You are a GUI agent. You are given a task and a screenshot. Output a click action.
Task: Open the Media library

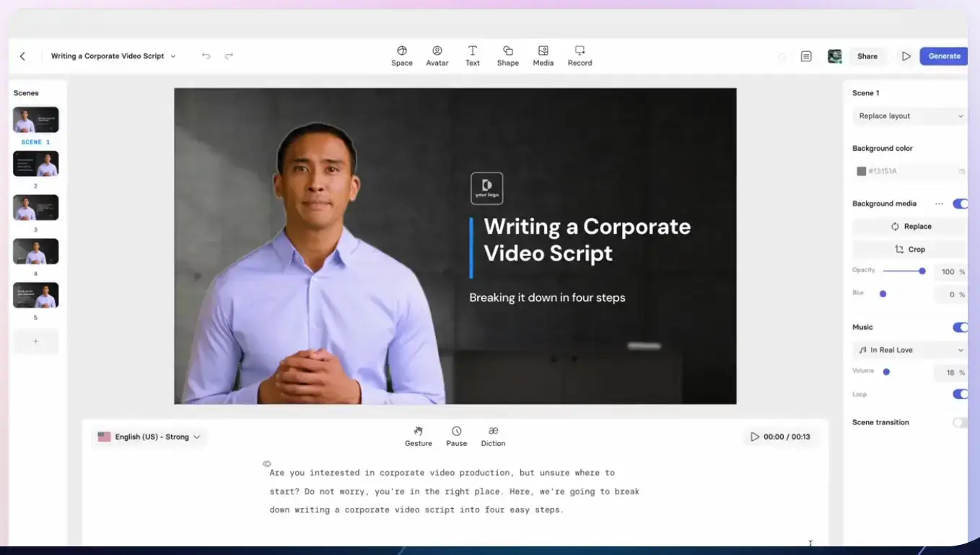(x=543, y=56)
